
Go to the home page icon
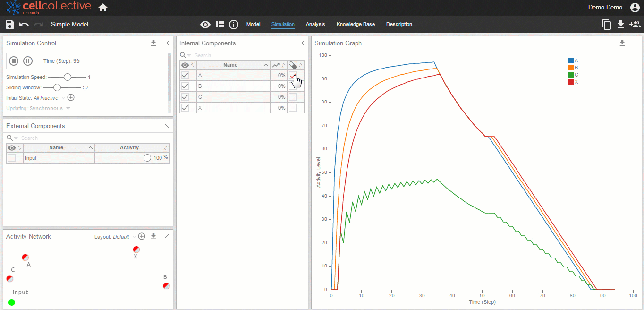tap(103, 8)
